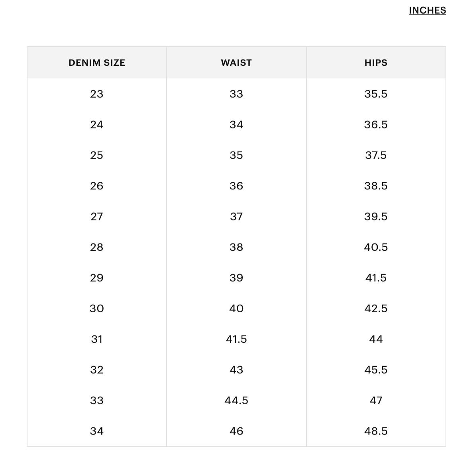Select denim size 30 cell
The height and width of the screenshot is (476, 475).
tap(97, 309)
